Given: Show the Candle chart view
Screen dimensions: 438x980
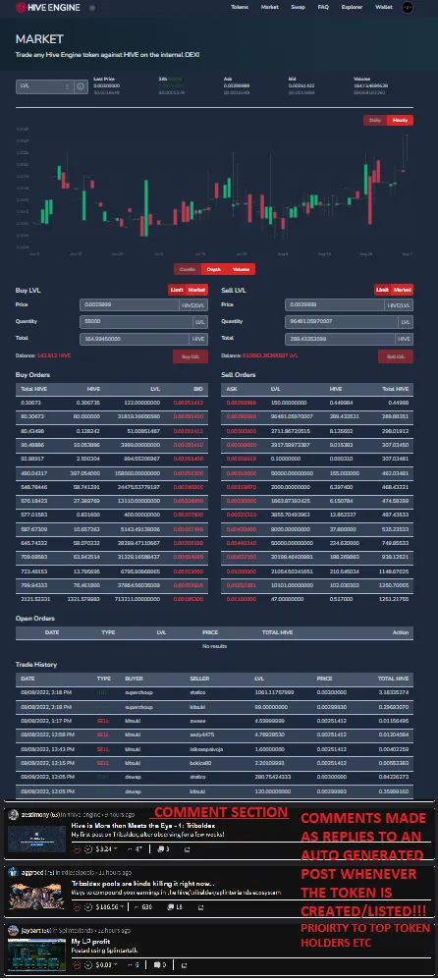Looking at the screenshot, I should point(188,269).
